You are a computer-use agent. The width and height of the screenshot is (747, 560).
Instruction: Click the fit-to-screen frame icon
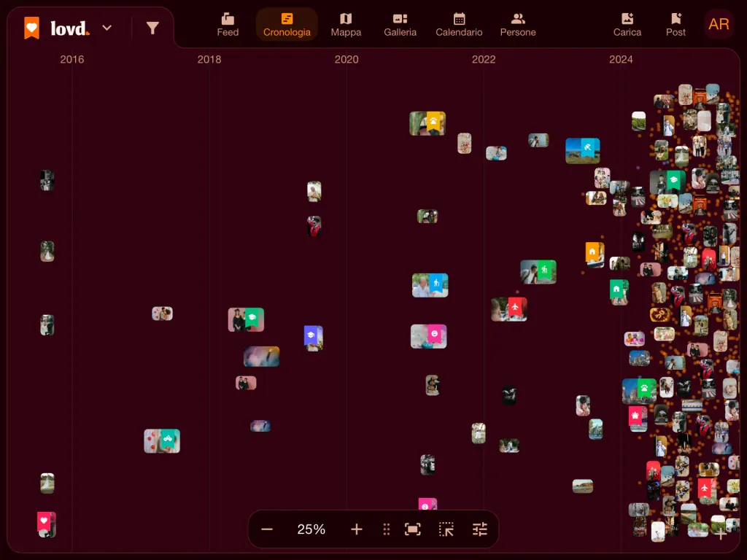[413, 529]
